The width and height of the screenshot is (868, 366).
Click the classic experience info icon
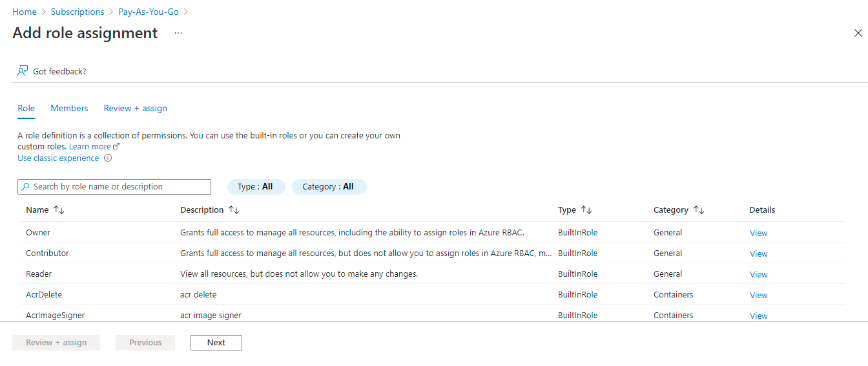(x=108, y=158)
